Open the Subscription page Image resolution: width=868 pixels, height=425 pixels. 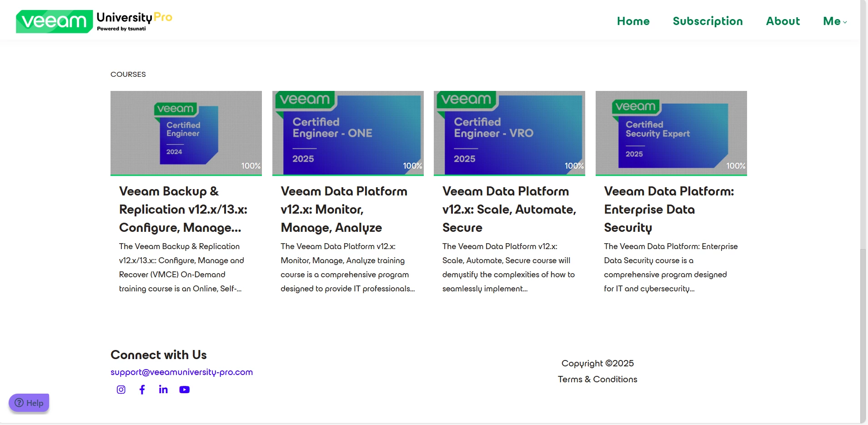click(707, 21)
